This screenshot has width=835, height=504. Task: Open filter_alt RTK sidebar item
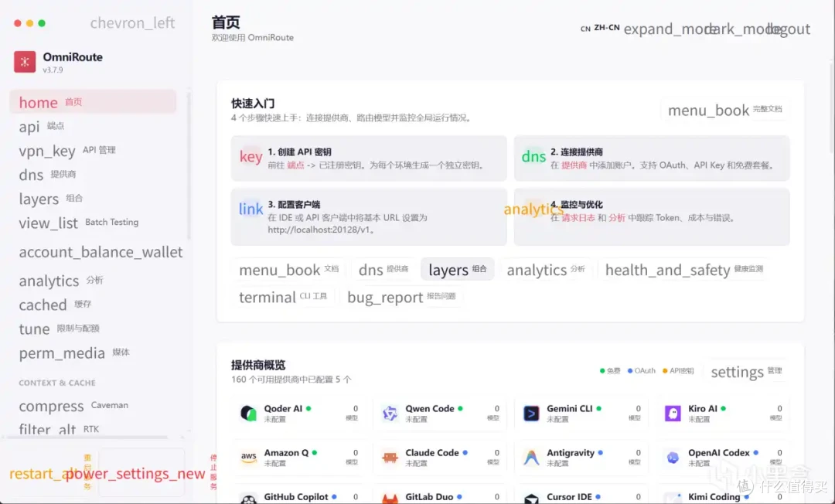coord(93,429)
